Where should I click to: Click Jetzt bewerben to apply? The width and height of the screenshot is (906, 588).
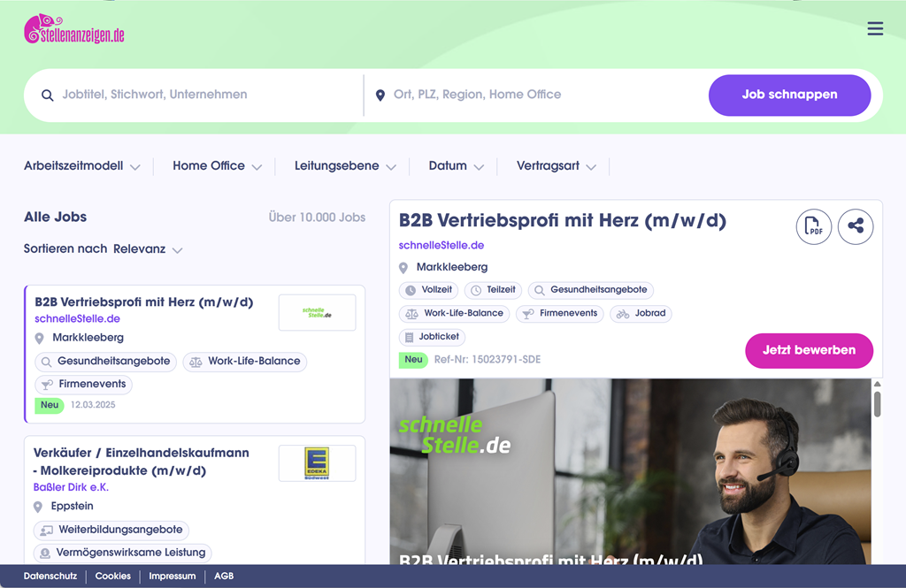pyautogui.click(x=809, y=350)
